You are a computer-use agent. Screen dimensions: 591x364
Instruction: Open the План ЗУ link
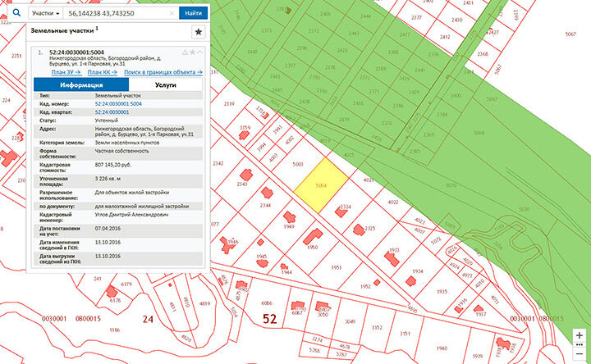pos(66,72)
